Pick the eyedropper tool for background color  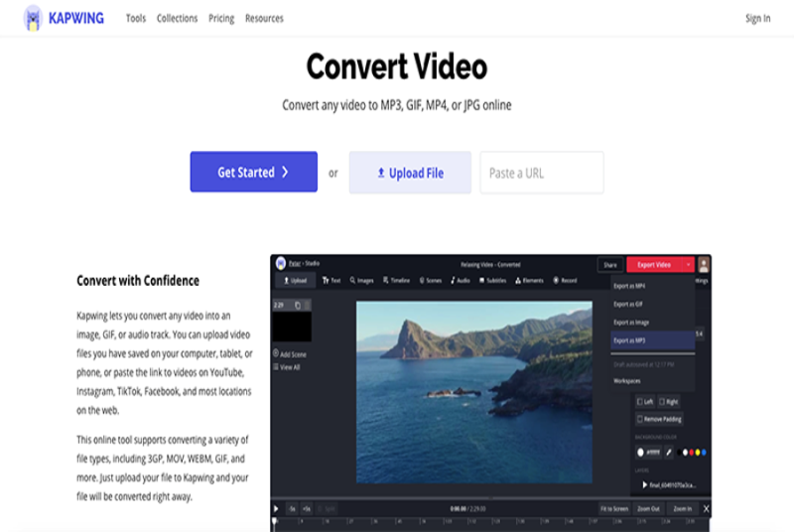pos(668,453)
